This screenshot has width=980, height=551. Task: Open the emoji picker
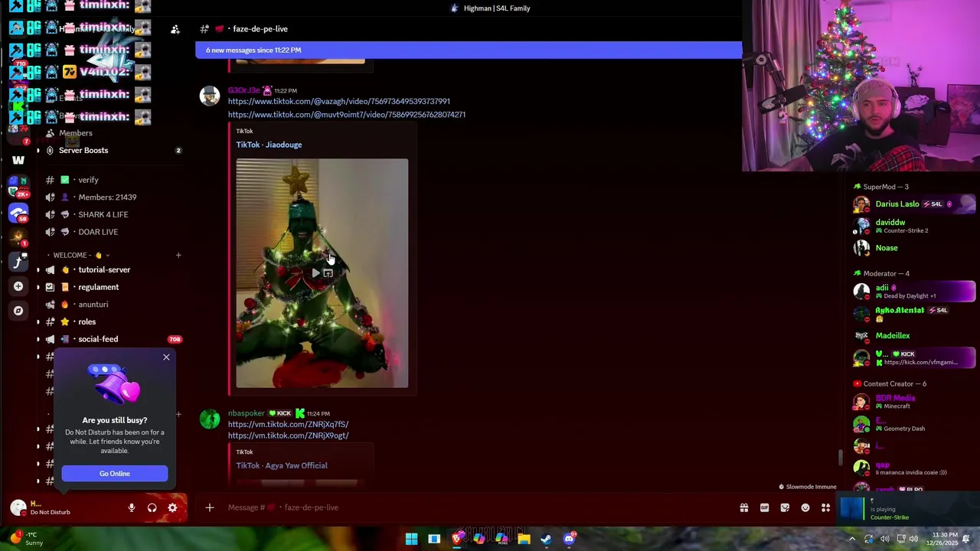[805, 507]
